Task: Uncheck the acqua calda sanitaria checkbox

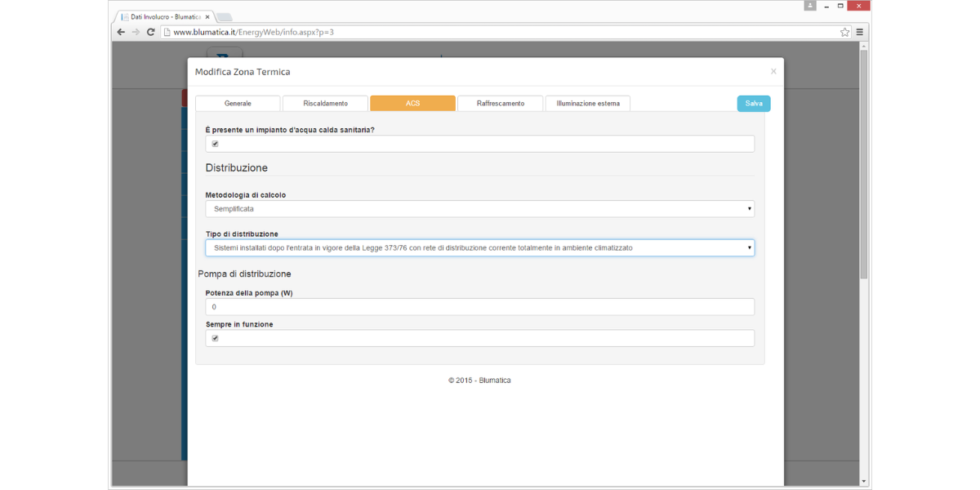Action: point(216,144)
